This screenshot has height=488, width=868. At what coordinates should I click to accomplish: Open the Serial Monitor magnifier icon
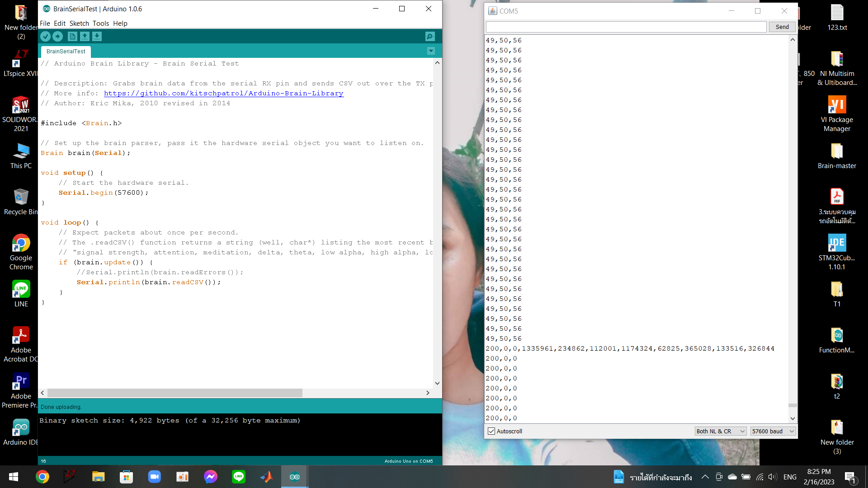pyautogui.click(x=430, y=37)
